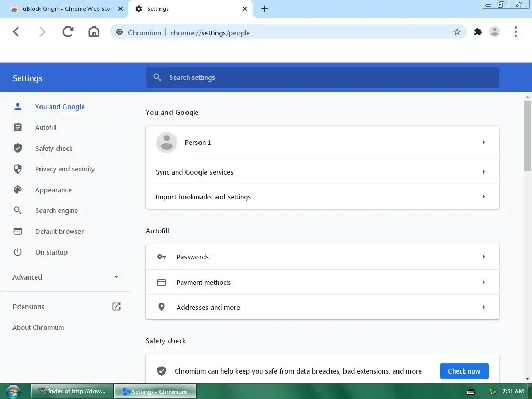Image resolution: width=532 pixels, height=399 pixels.
Task: Click the key icon in Passwords row
Action: [x=162, y=257]
